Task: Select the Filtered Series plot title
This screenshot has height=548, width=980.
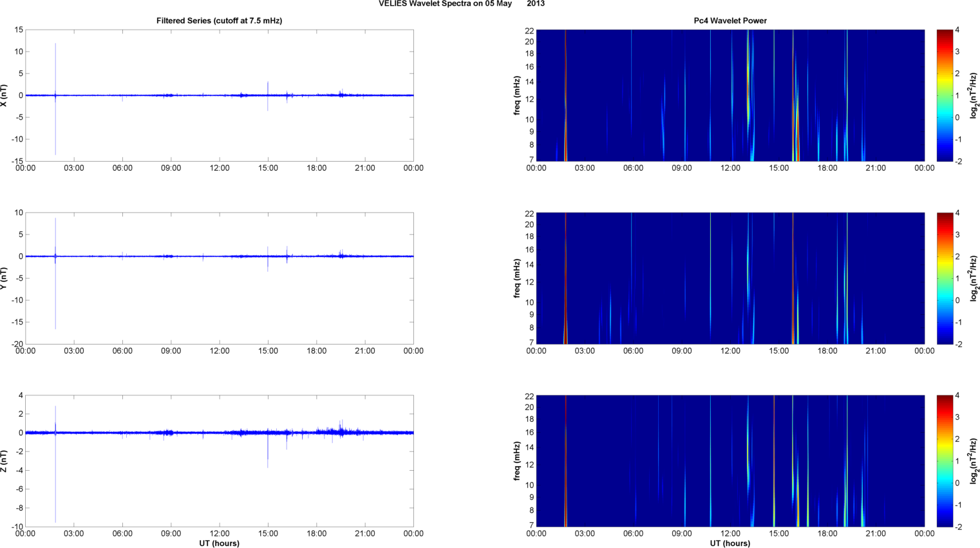Action: [219, 21]
